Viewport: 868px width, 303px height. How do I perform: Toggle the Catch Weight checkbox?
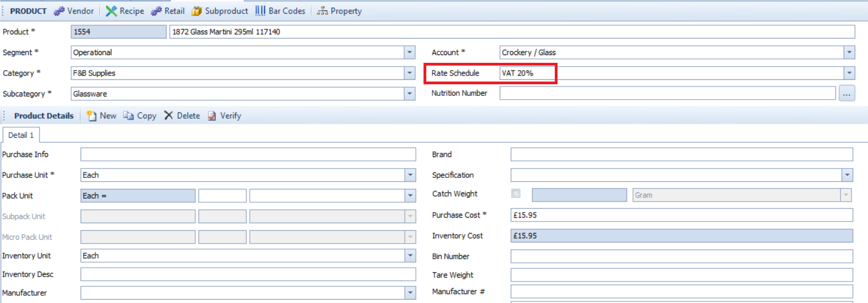pos(516,193)
